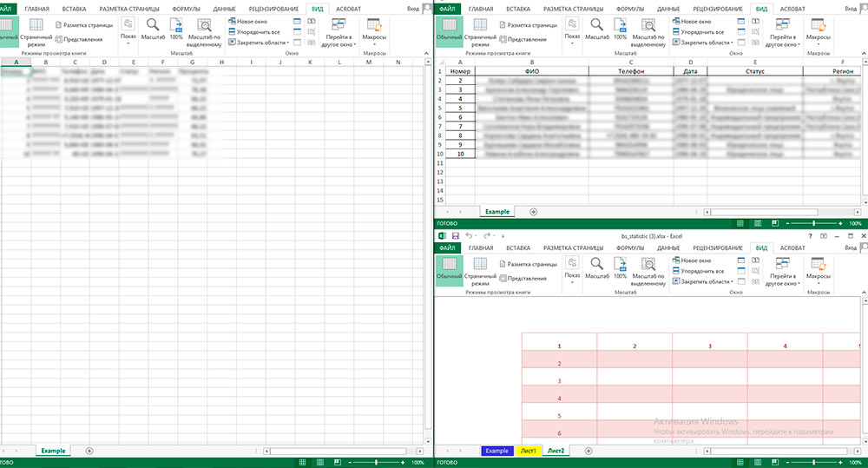Open the ФАЙЛ menu in top-right window
868x468 pixels.
pos(448,8)
